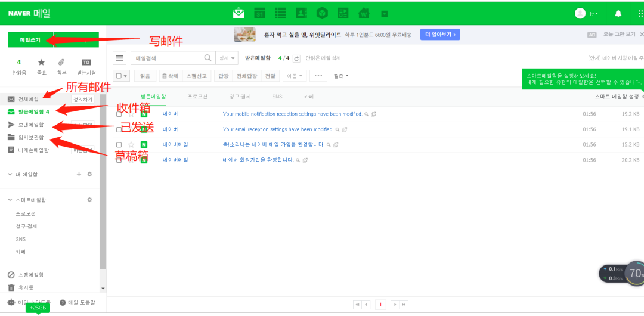The image size is (644, 316).
Task: Switch to the 카페 tab above the list
Action: 309,97
